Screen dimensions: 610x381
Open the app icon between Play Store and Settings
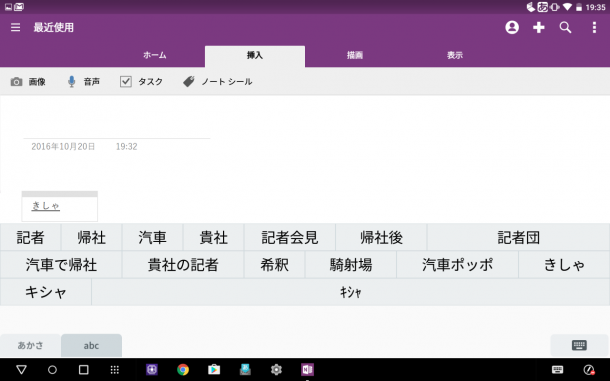tap(245, 370)
